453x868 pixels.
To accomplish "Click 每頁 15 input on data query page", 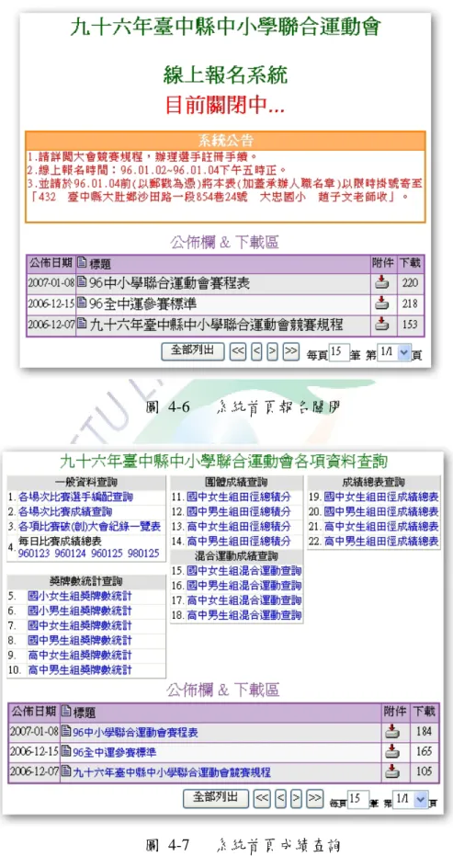I will 358,799.
